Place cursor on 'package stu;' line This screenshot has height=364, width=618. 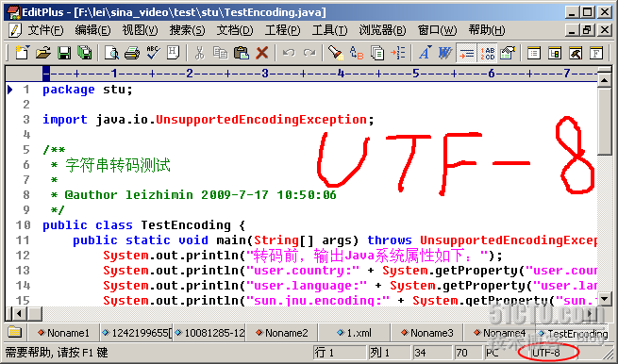point(88,90)
